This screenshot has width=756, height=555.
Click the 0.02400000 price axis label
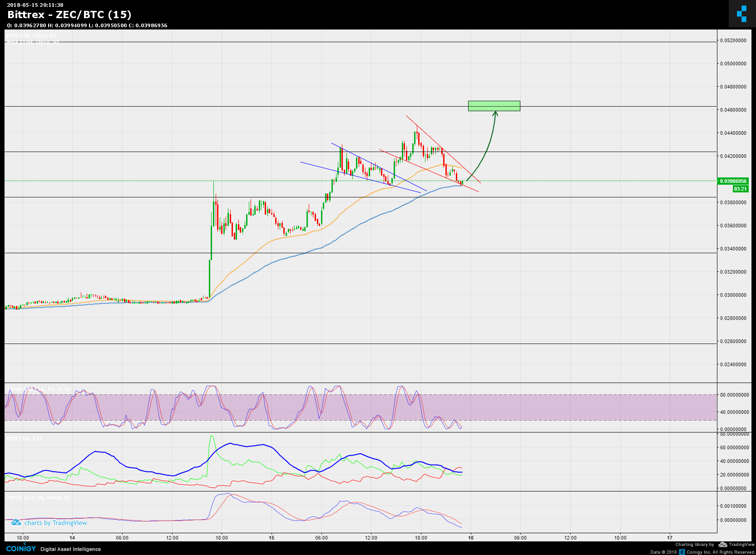point(733,364)
